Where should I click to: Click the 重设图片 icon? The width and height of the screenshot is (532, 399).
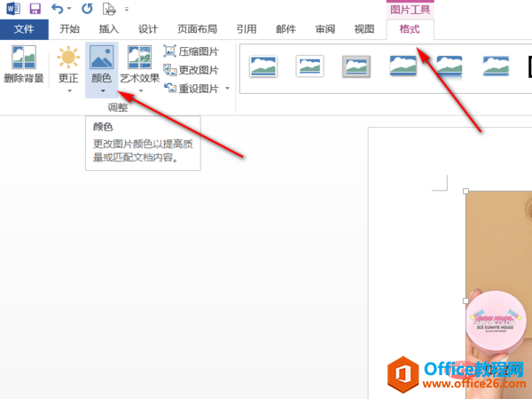[169, 88]
